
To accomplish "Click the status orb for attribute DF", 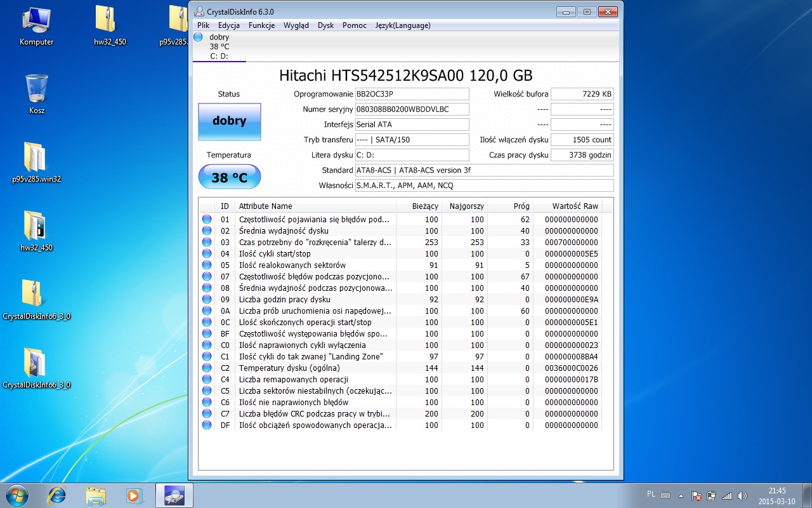I will (x=207, y=425).
